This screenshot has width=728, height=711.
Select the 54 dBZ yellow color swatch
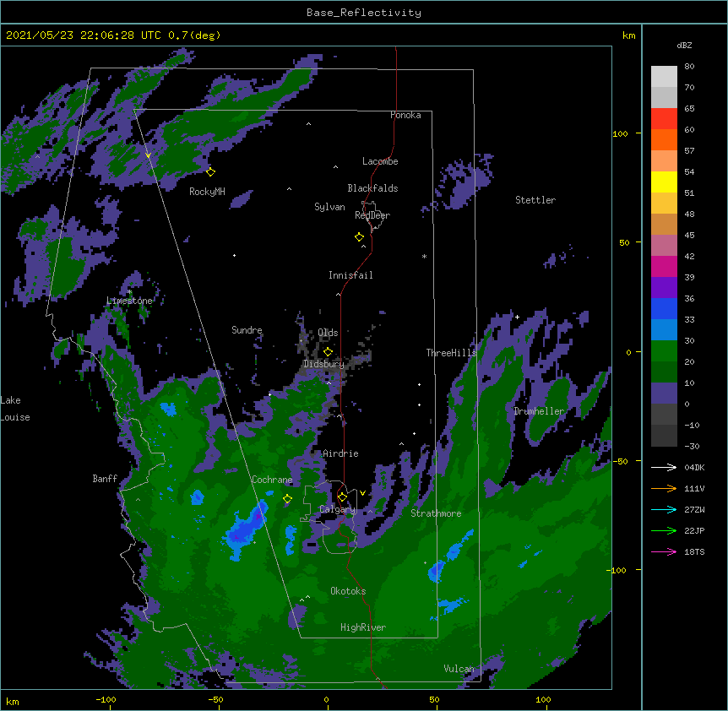pos(664,182)
